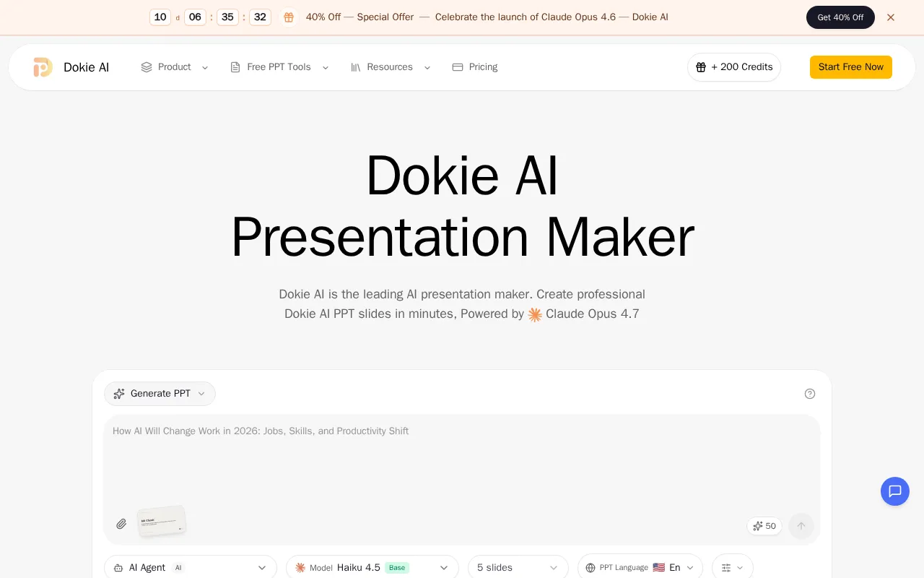Screen dimensions: 924x578
Task: Open the AI Agent dropdown
Action: click(191, 567)
